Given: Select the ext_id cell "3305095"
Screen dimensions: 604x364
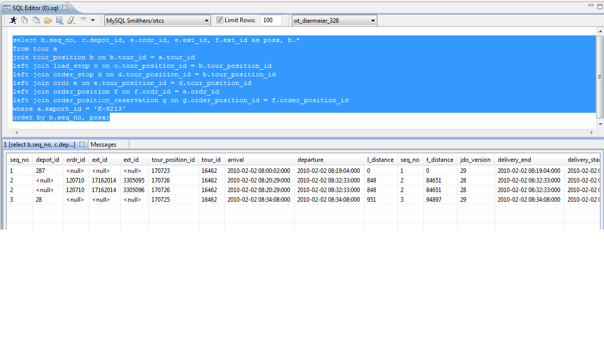Looking at the screenshot, I should click(x=134, y=180).
